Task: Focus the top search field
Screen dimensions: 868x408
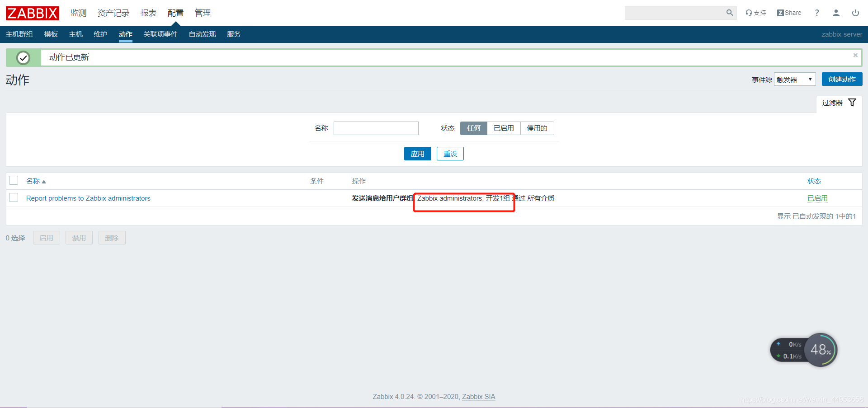Action: coord(675,13)
